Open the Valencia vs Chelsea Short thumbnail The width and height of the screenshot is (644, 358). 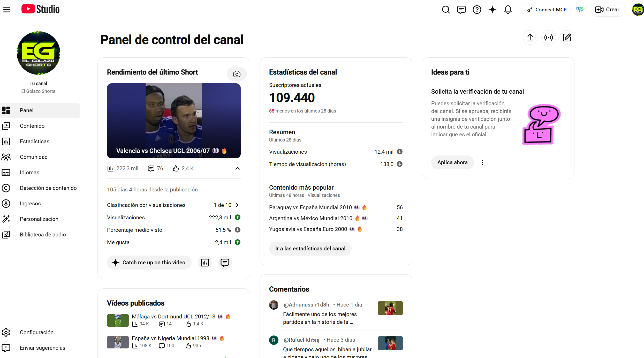pyautogui.click(x=174, y=121)
